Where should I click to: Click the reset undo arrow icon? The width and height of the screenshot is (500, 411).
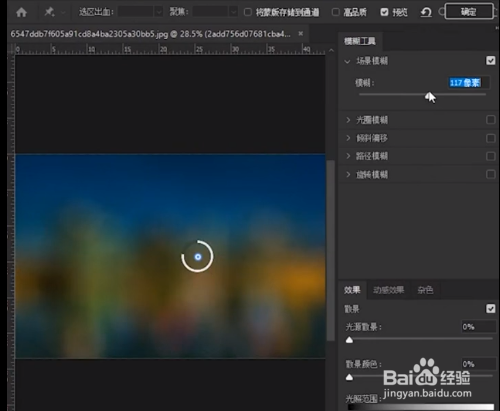tap(426, 13)
